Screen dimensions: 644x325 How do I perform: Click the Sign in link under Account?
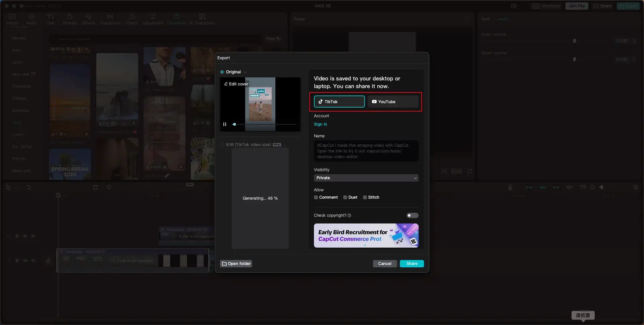point(320,124)
